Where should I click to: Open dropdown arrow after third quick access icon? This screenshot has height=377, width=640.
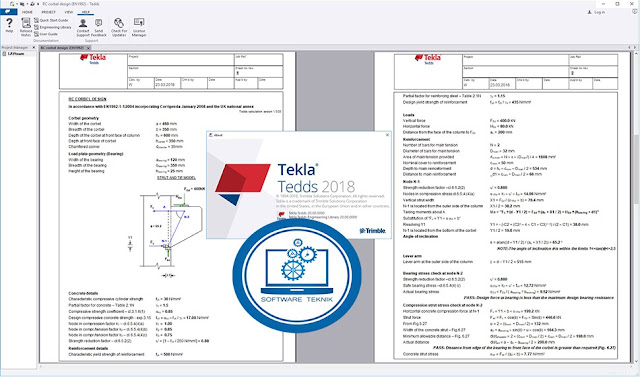coord(37,4)
